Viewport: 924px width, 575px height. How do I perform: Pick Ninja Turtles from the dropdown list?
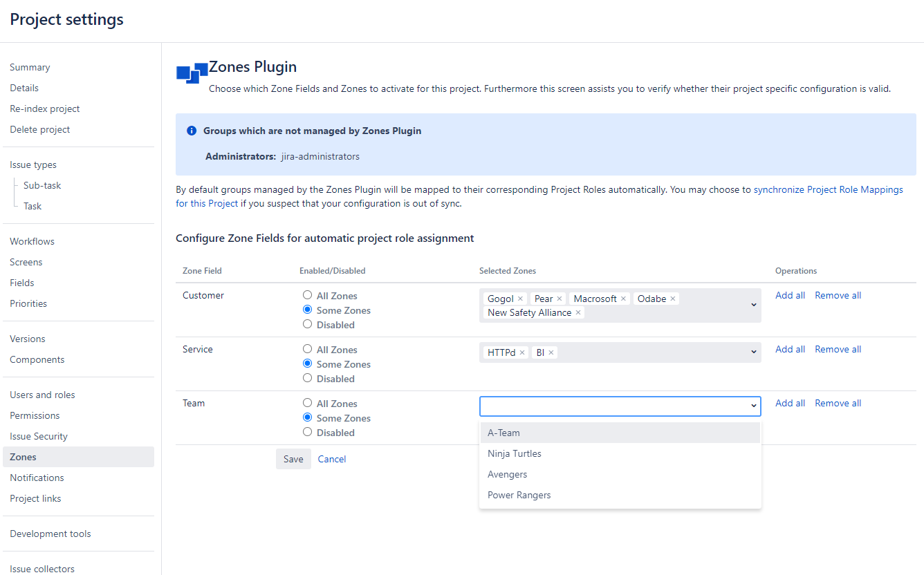515,454
